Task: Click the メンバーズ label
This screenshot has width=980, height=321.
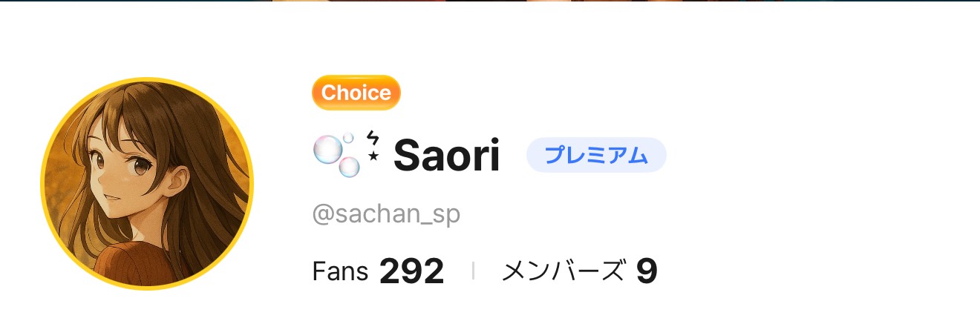Action: click(563, 272)
